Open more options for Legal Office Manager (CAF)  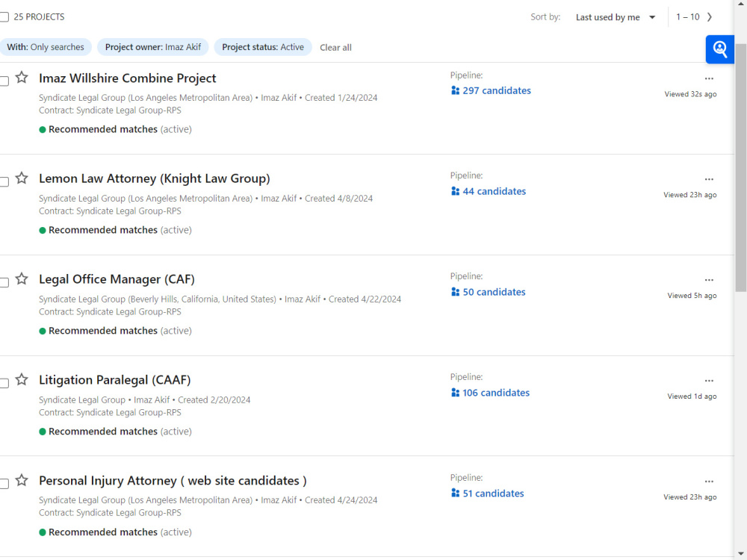point(709,280)
